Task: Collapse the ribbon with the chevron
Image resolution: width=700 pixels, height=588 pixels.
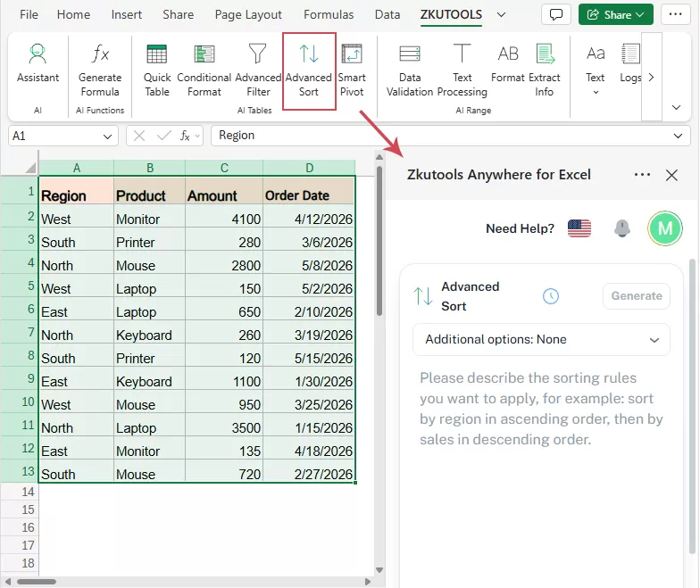Action: 677,107
